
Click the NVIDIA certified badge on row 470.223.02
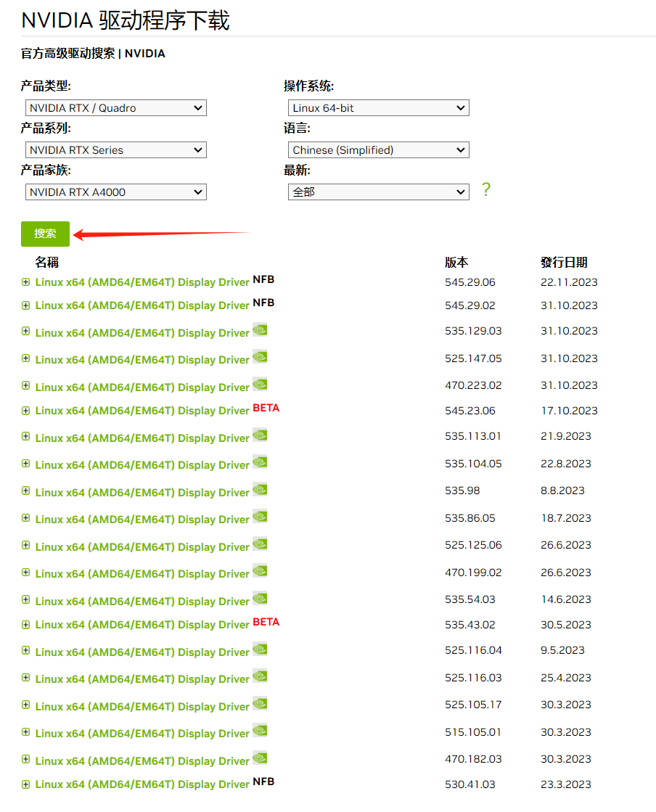(x=260, y=384)
